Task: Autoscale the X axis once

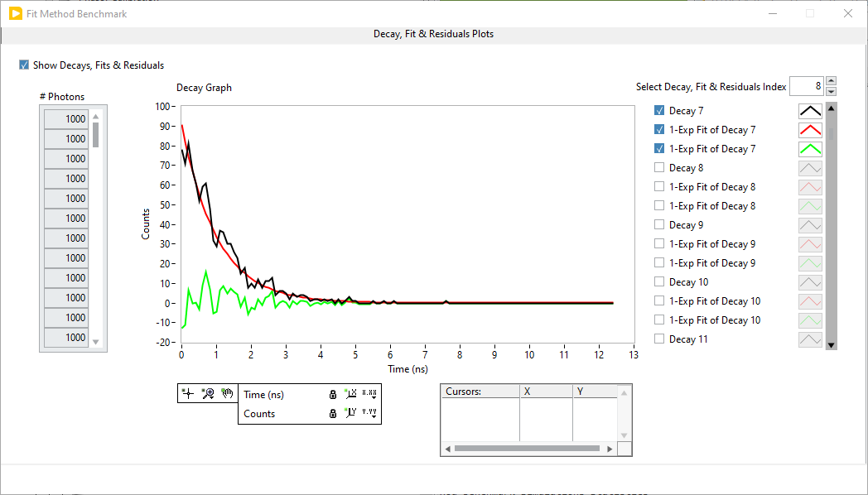Action: point(351,394)
